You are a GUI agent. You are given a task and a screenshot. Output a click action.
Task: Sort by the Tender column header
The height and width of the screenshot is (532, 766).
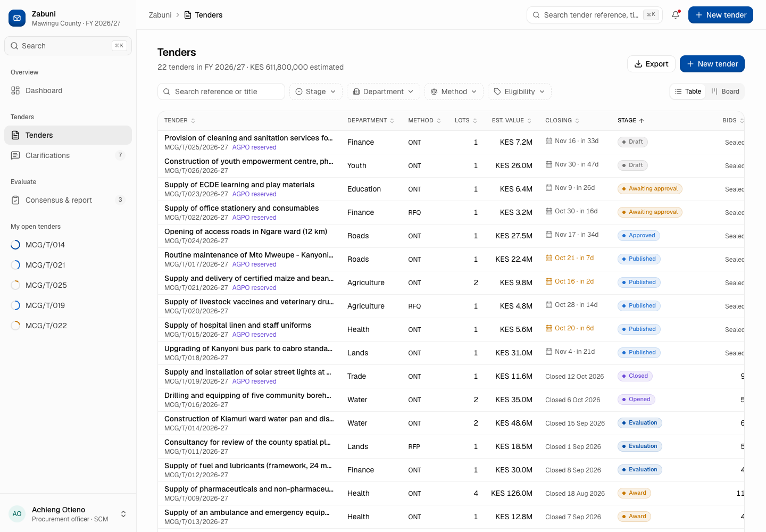[x=180, y=121]
